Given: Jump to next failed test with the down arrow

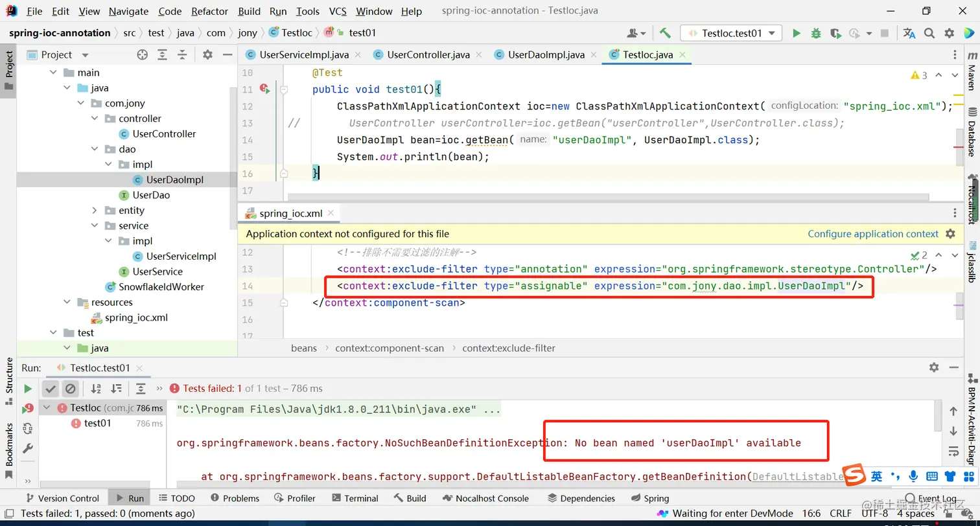Looking at the screenshot, I should (953, 431).
